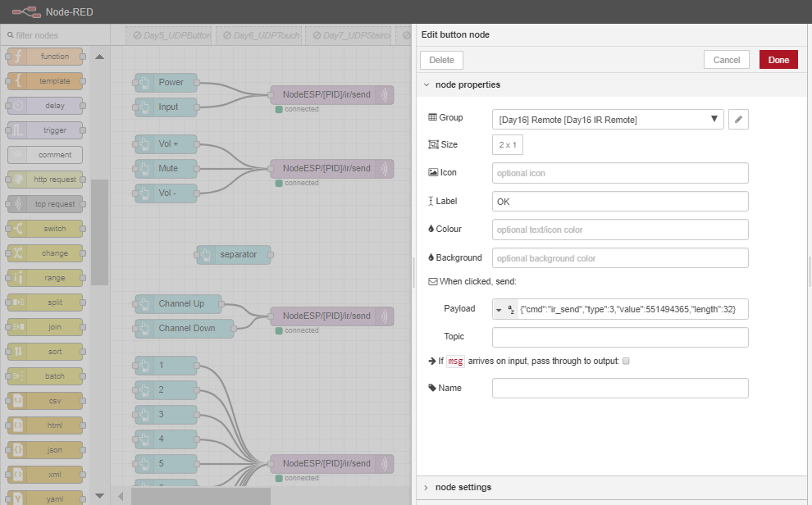Viewport: 812px width, 505px height.
Task: Switch to the Day5_UDPButton flow tab
Action: [169, 35]
